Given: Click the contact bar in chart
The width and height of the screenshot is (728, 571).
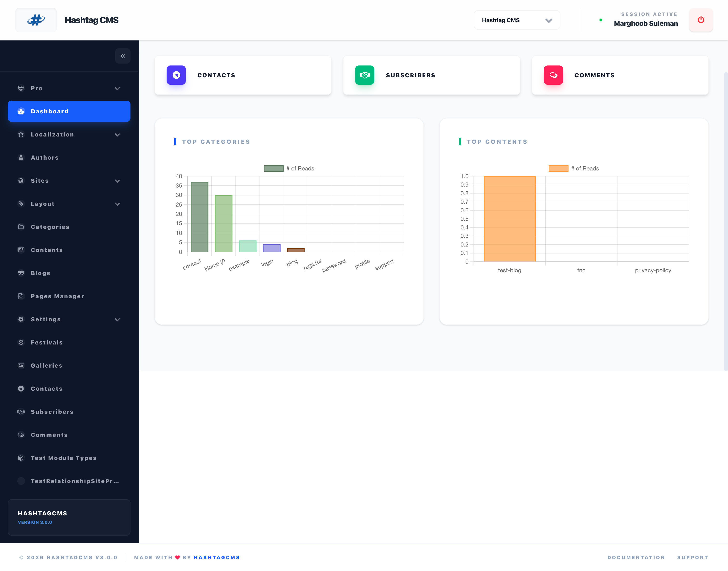Looking at the screenshot, I should coord(199,217).
